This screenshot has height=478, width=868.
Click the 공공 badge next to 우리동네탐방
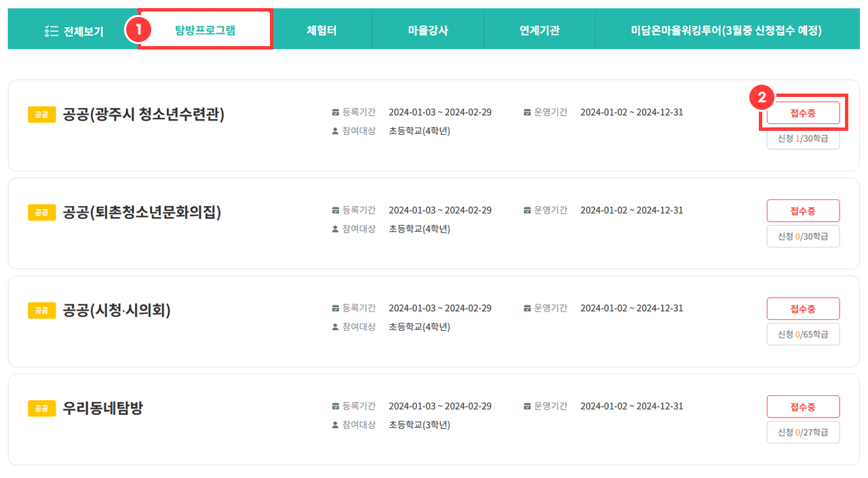pos(41,408)
